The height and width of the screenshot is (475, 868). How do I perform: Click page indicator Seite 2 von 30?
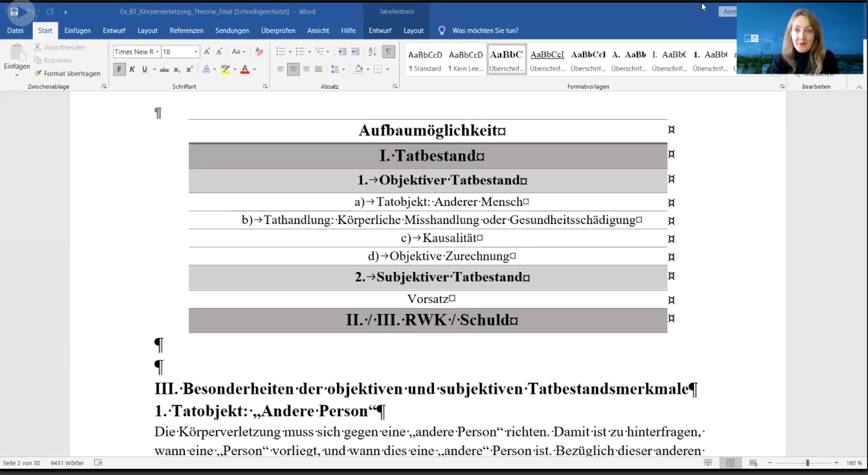[x=21, y=463]
